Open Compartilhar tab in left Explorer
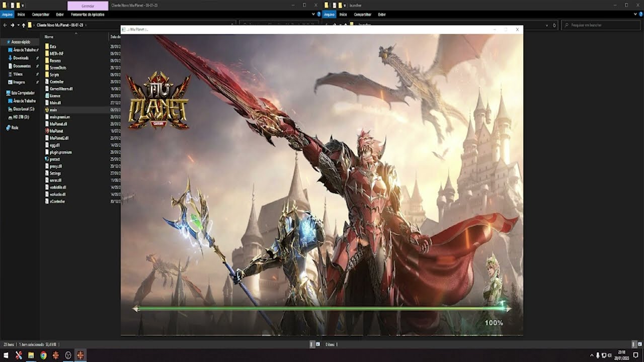 41,15
